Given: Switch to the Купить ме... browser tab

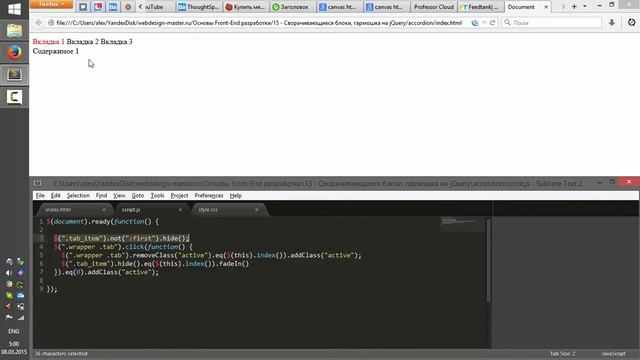Looking at the screenshot, I should [245, 7].
